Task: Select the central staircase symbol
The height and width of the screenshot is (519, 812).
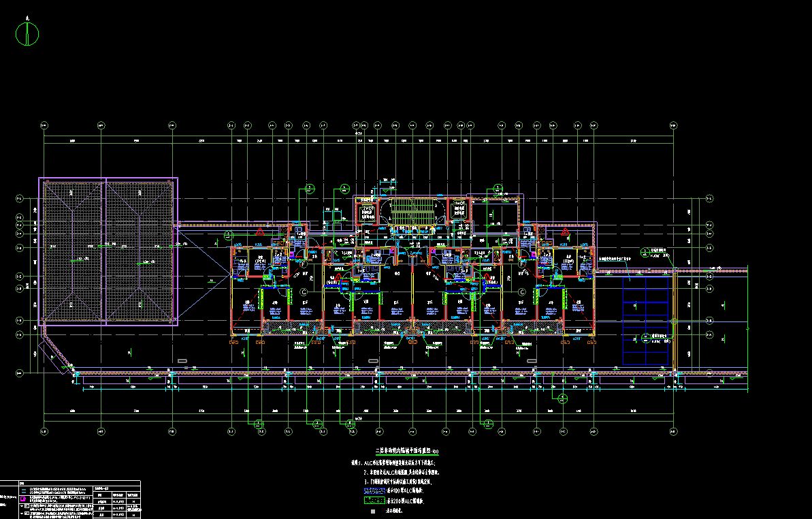Action: 408,210
